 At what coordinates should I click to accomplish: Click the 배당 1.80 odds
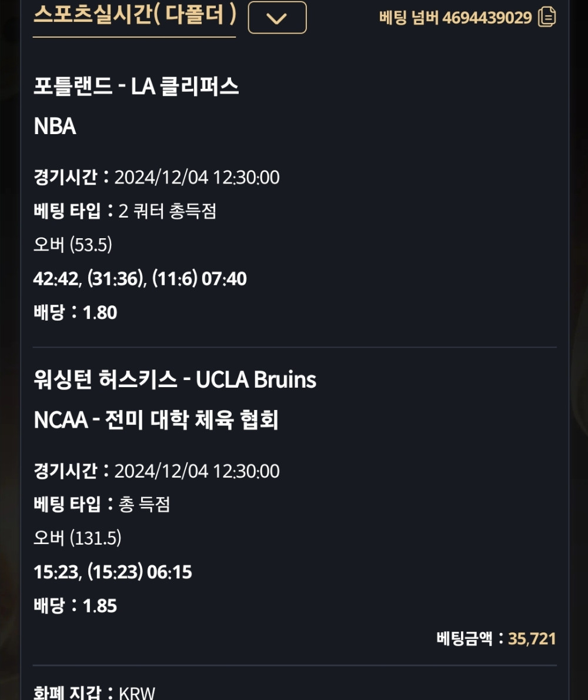coord(75,312)
